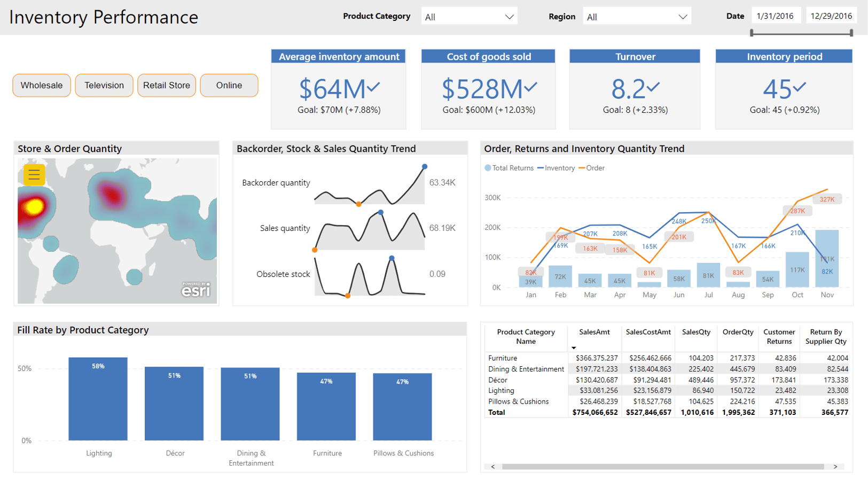Viewport: 868px width, 487px height.
Task: Open the hamburger menu on the heat map
Action: coord(34,174)
